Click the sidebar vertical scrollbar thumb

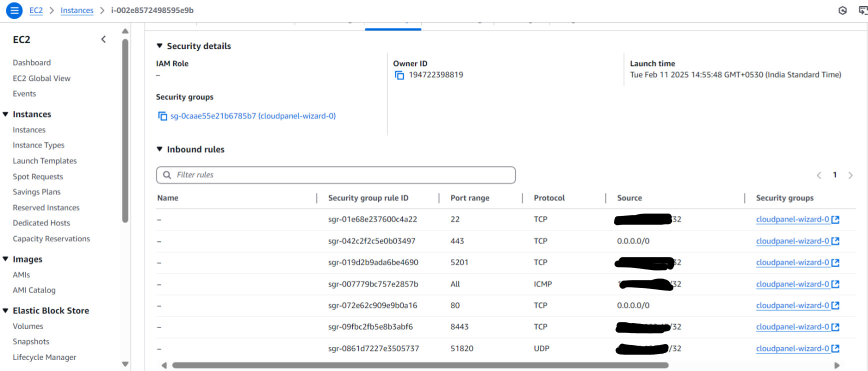coord(125,130)
